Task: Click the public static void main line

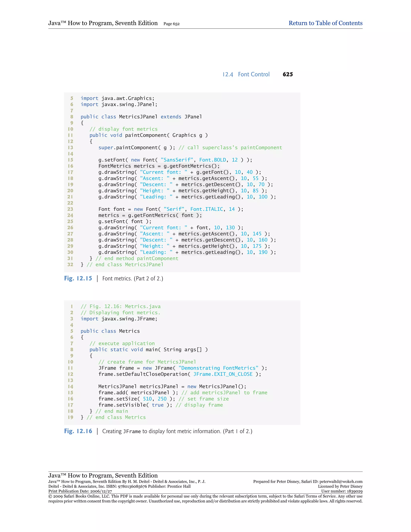Action: pos(149,350)
